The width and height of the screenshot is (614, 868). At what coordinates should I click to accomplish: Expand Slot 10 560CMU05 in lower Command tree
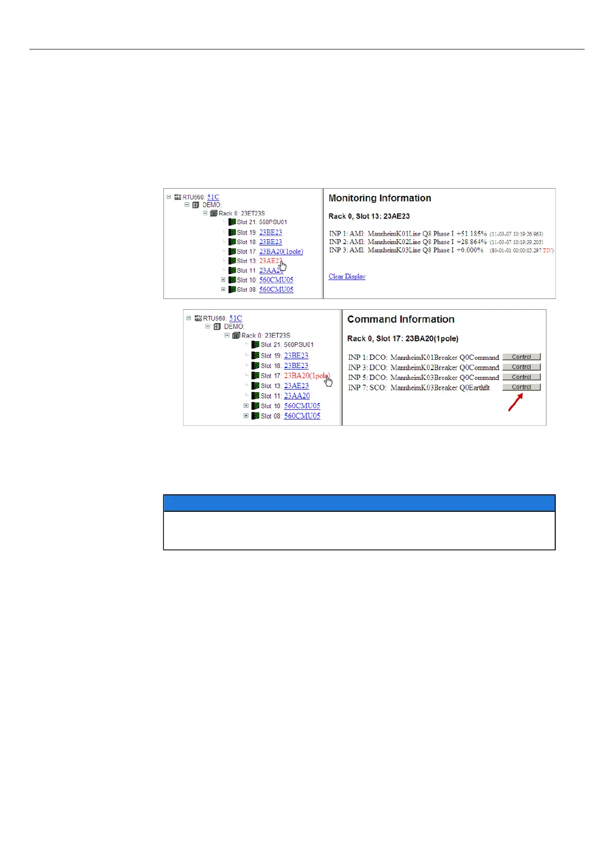tap(246, 406)
